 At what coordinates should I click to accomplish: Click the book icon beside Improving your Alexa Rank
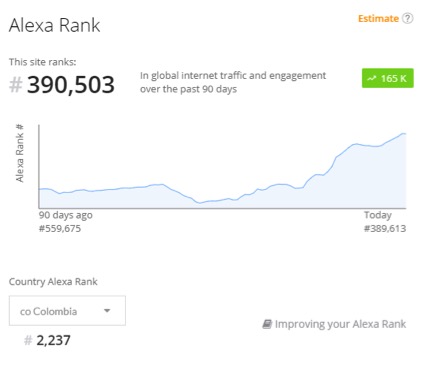pos(267,324)
